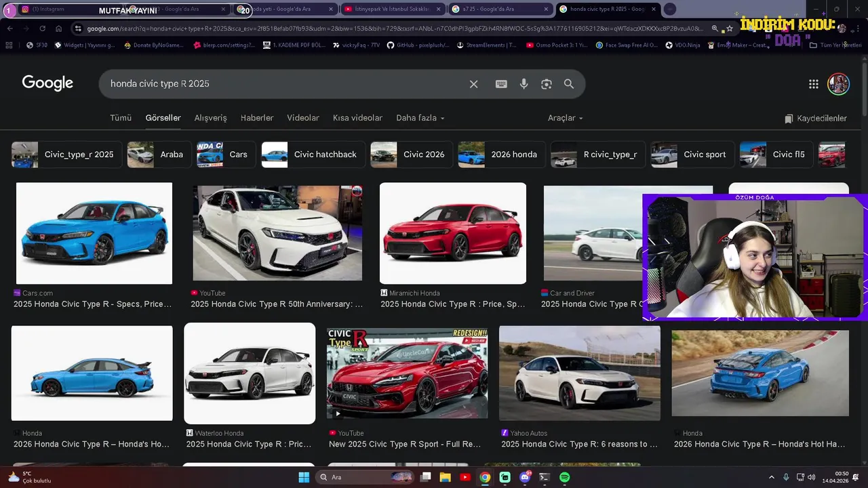Screen dimensions: 868x488
Task: Open the Windows Start menu
Action: (x=304, y=477)
